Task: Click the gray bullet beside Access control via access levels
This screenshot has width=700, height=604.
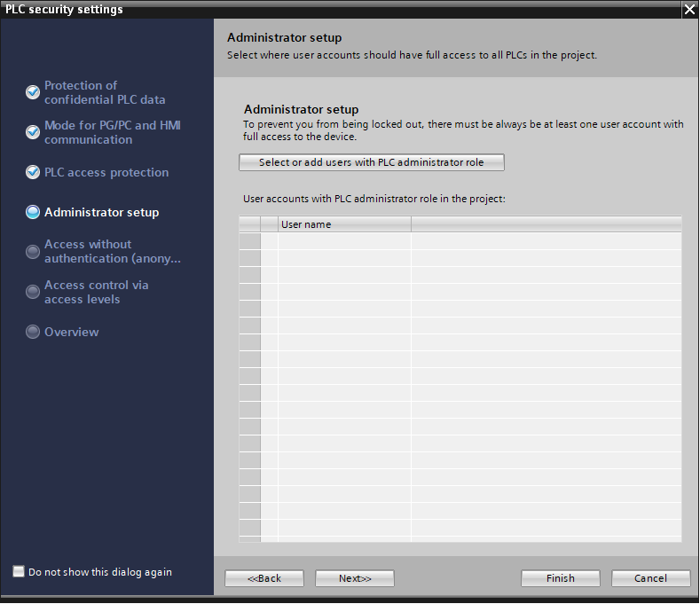Action: [33, 292]
